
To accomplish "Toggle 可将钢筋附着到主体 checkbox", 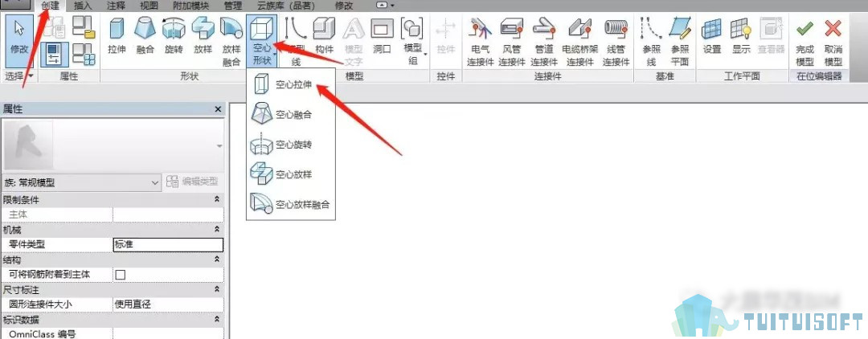I will click(120, 274).
